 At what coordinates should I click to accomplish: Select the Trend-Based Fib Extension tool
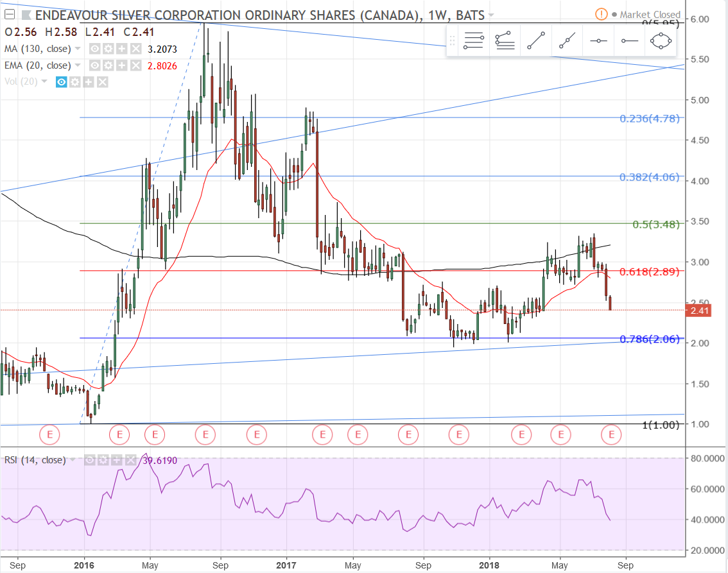pos(505,41)
